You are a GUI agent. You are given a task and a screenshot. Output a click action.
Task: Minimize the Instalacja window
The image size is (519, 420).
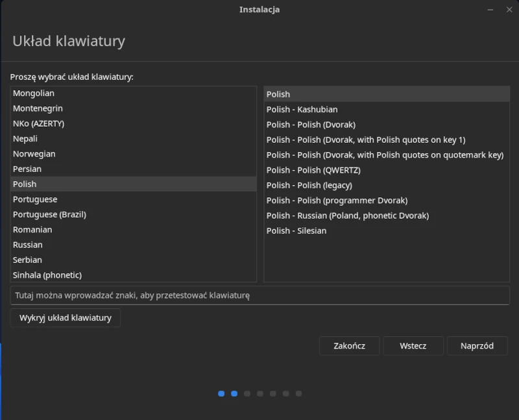pyautogui.click(x=490, y=10)
